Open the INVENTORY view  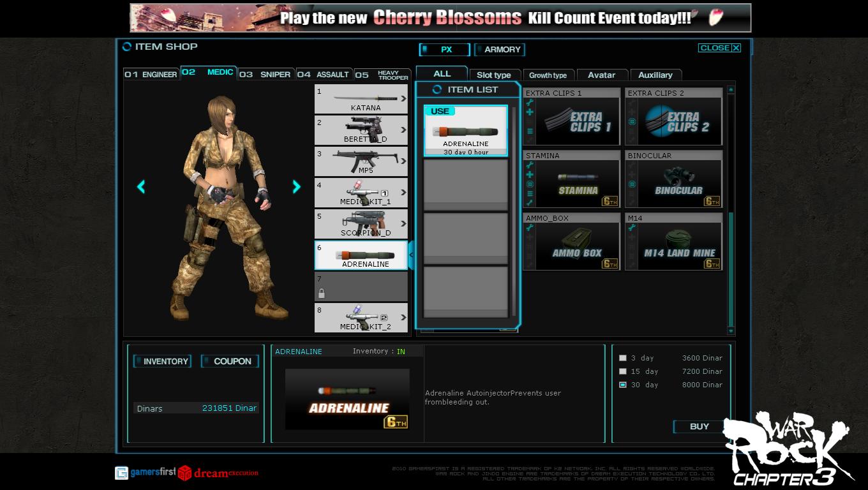(162, 361)
